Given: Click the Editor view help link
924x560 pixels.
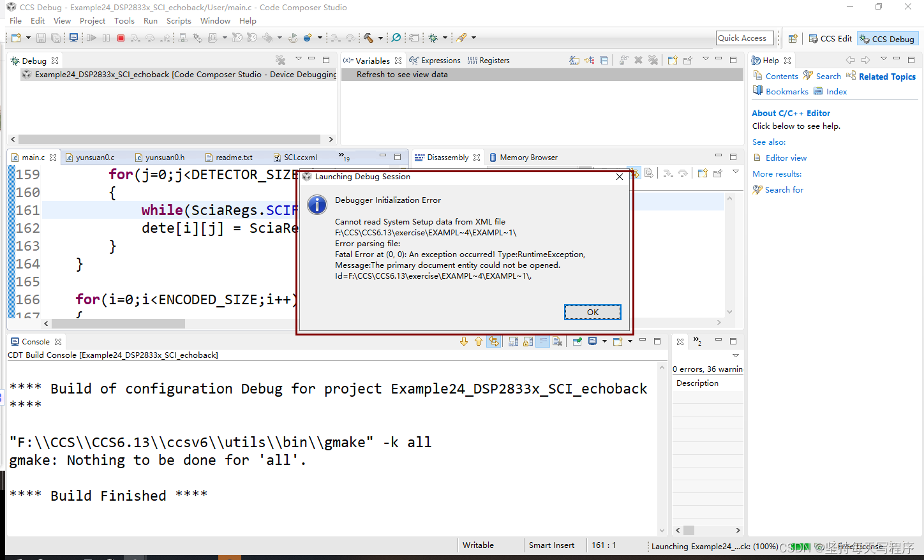Looking at the screenshot, I should tap(786, 158).
